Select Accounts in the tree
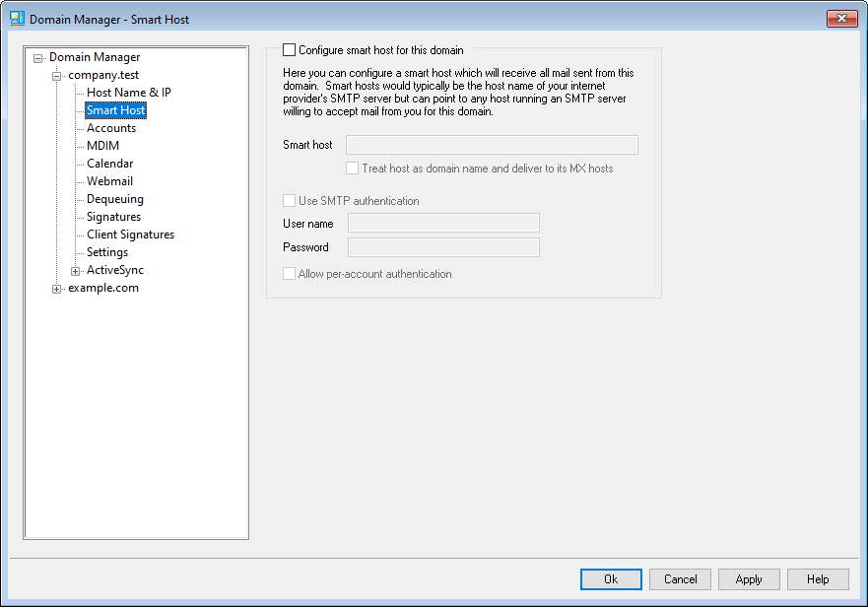Image resolution: width=868 pixels, height=607 pixels. (x=111, y=128)
